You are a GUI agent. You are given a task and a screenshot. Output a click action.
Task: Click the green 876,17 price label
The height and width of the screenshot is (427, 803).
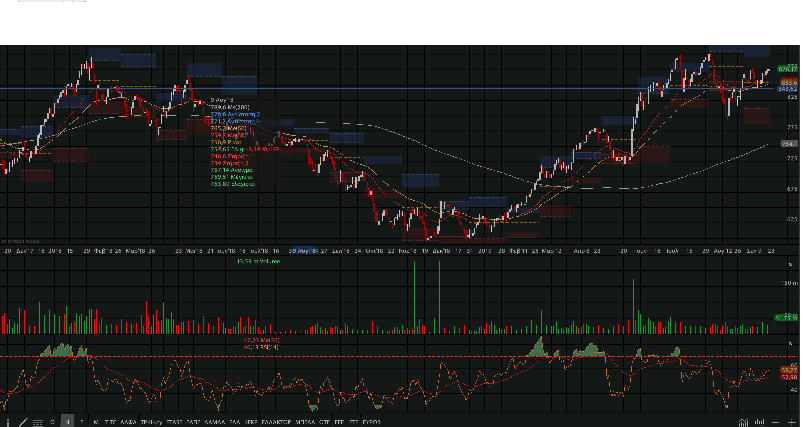788,69
